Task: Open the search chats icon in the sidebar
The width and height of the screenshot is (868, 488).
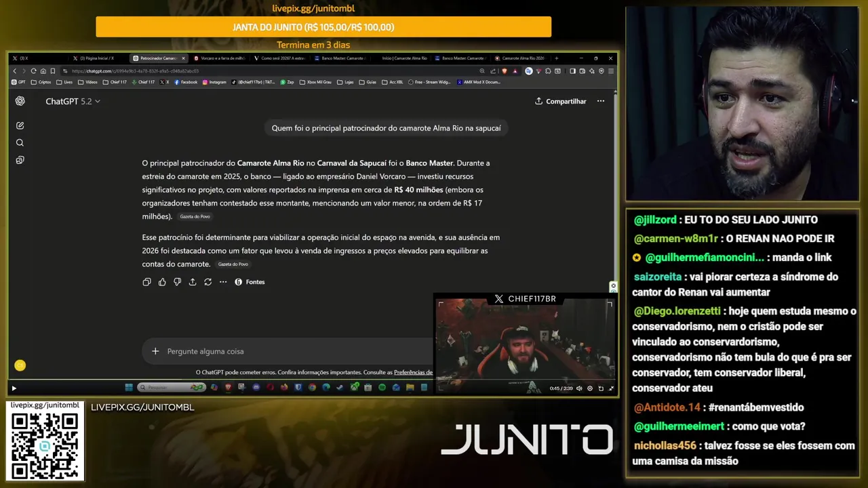Action: [x=20, y=142]
